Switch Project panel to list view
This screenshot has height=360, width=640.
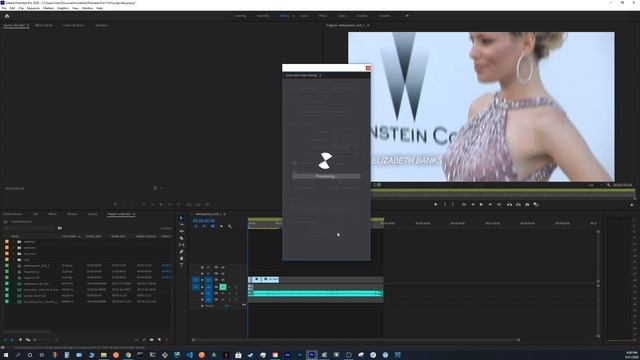point(13,340)
